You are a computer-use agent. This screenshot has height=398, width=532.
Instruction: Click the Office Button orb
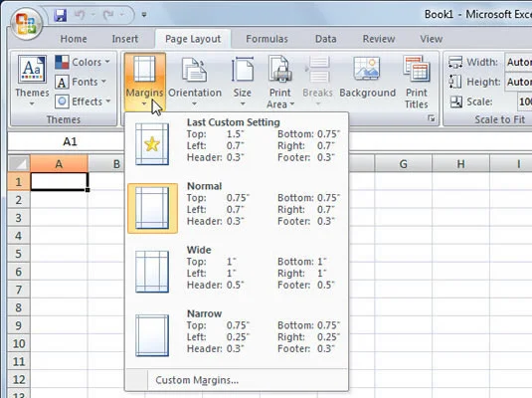pyautogui.click(x=27, y=24)
